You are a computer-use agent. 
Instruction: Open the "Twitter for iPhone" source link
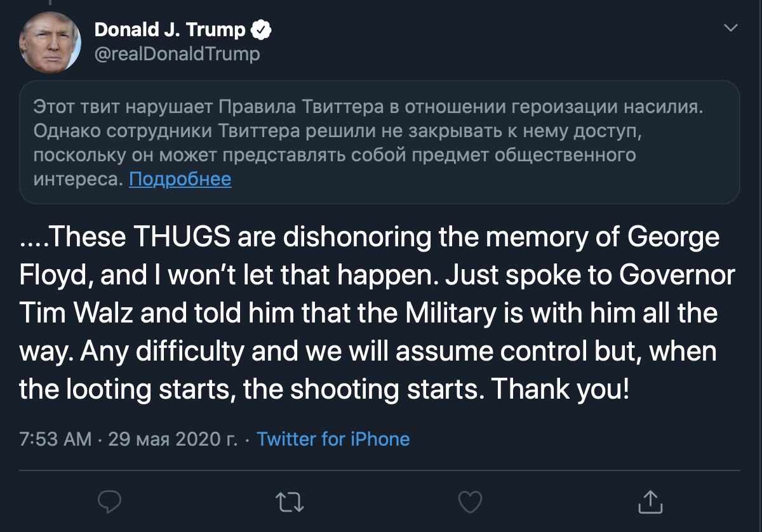pyautogui.click(x=333, y=439)
